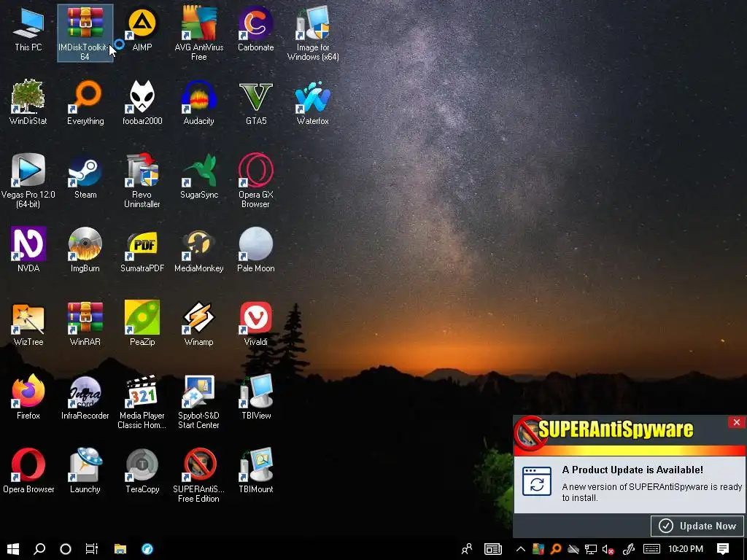Select the AIMP shortcut
Image resolution: width=747 pixels, height=560 pixels.
[x=142, y=30]
